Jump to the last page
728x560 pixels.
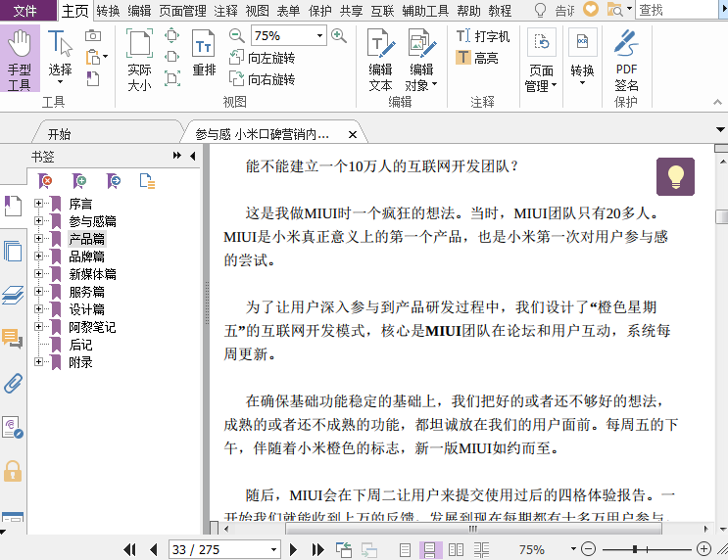pyautogui.click(x=318, y=550)
